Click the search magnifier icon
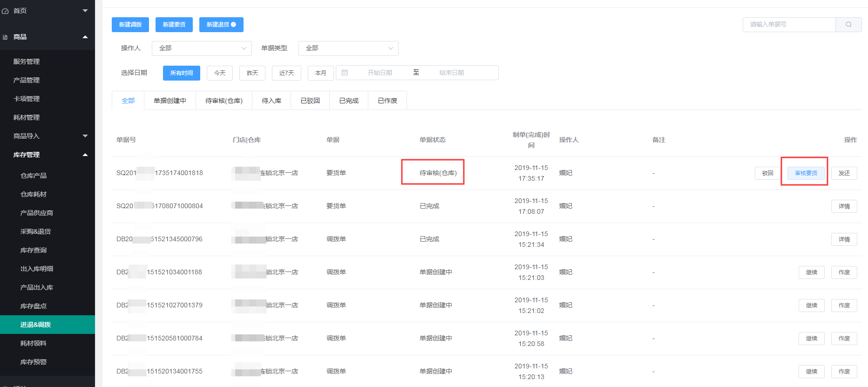The width and height of the screenshot is (868, 387). tap(848, 25)
